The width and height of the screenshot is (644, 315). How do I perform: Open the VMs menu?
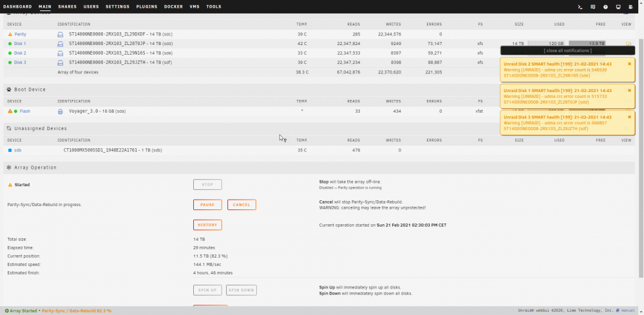(x=194, y=7)
